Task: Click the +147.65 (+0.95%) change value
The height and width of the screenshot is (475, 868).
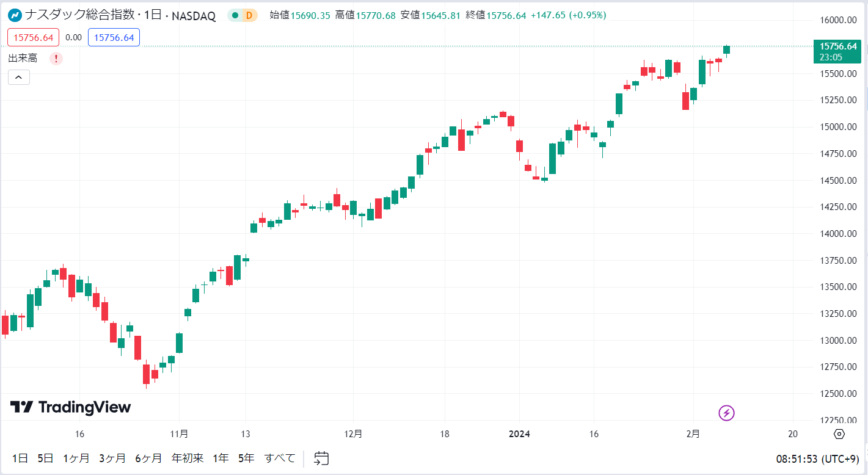Action: (569, 15)
